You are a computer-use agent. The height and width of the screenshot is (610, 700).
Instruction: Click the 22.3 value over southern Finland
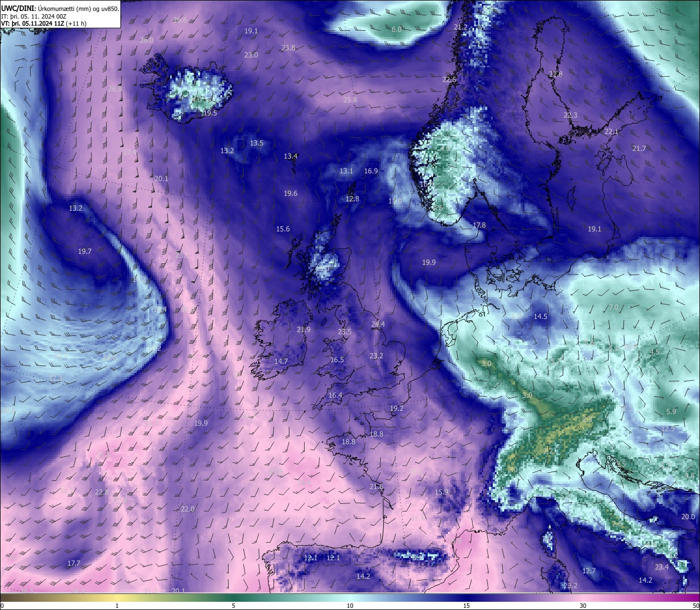click(570, 115)
